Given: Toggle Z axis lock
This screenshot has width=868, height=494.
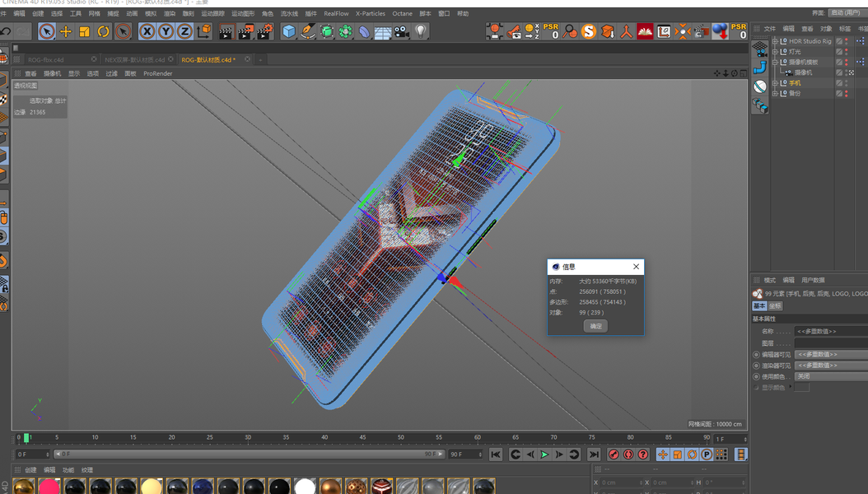Looking at the screenshot, I should [184, 31].
